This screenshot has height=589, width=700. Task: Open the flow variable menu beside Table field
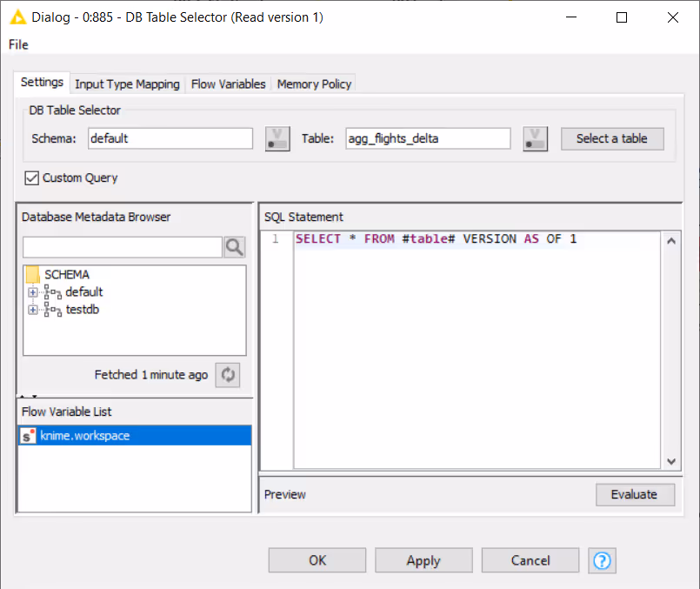coord(535,138)
